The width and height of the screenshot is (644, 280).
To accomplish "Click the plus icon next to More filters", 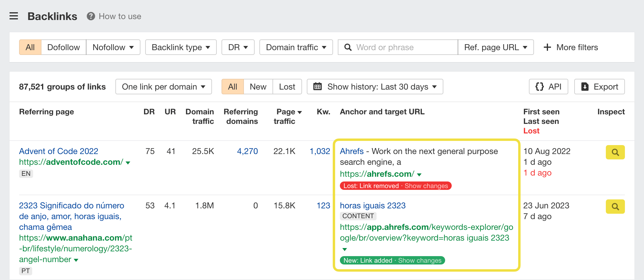I will coord(547,47).
